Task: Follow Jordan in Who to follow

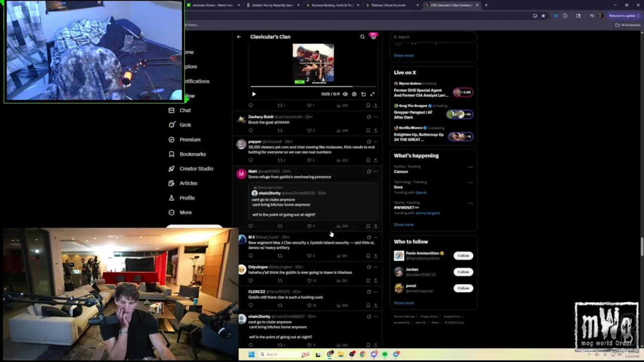Action: [463, 271]
